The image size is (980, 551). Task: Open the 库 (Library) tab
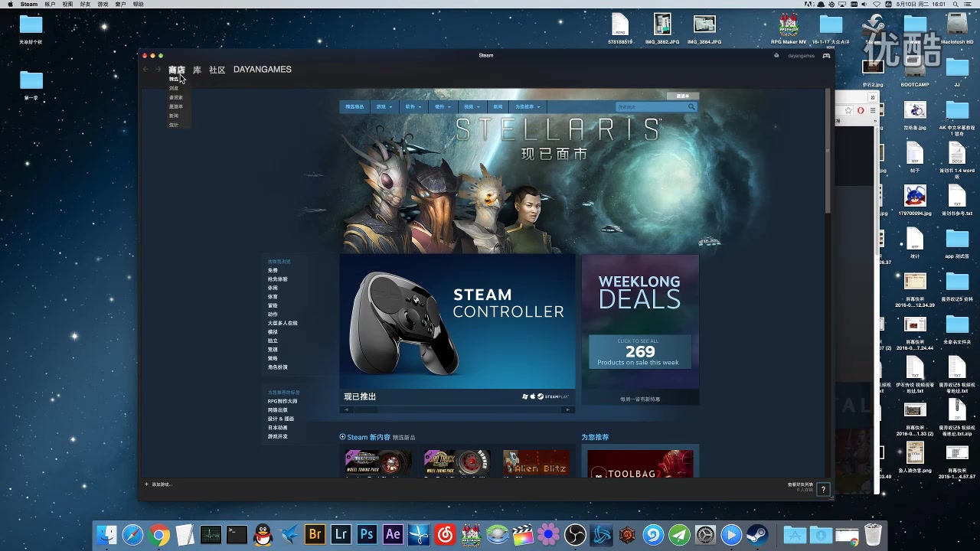197,70
